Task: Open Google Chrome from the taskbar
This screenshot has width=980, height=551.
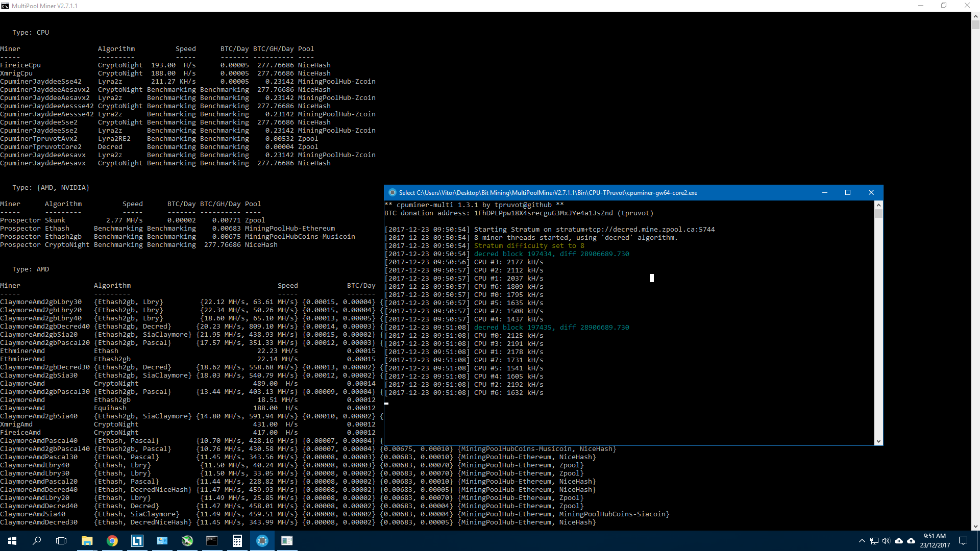Action: click(112, 540)
